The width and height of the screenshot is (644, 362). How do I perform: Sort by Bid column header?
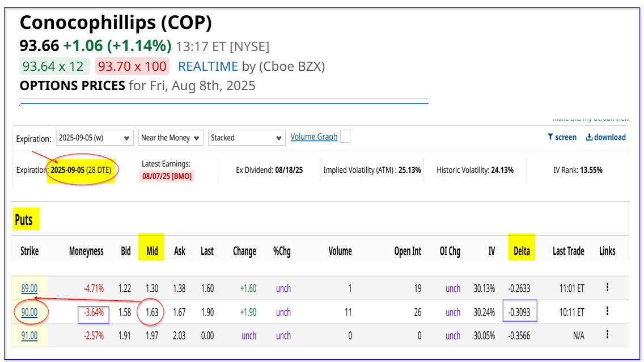point(126,251)
